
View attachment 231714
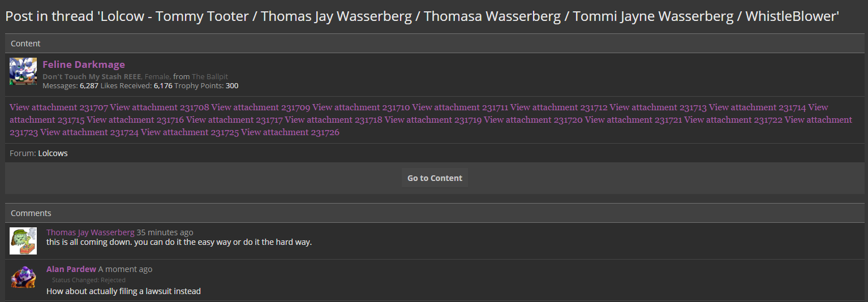pyautogui.click(x=758, y=107)
